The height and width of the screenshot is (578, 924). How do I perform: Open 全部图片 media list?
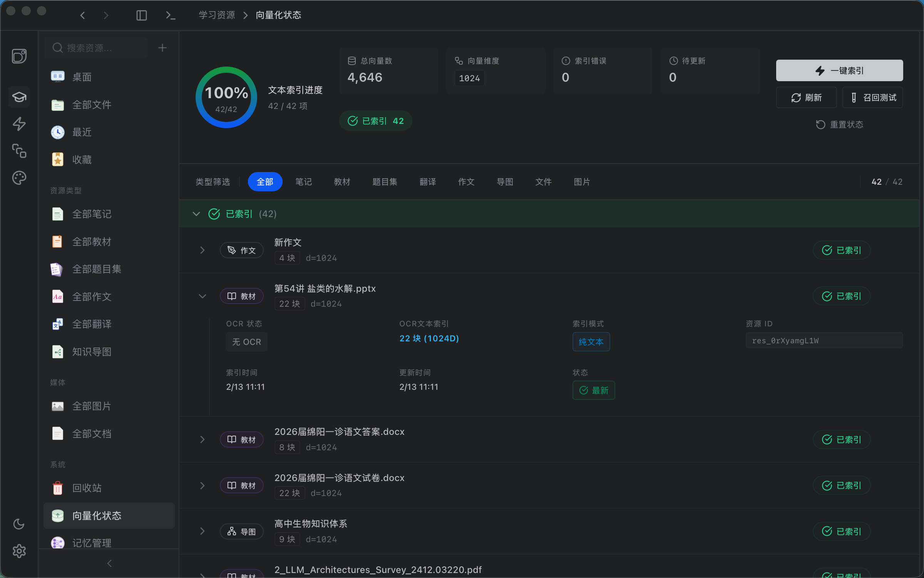point(109,406)
